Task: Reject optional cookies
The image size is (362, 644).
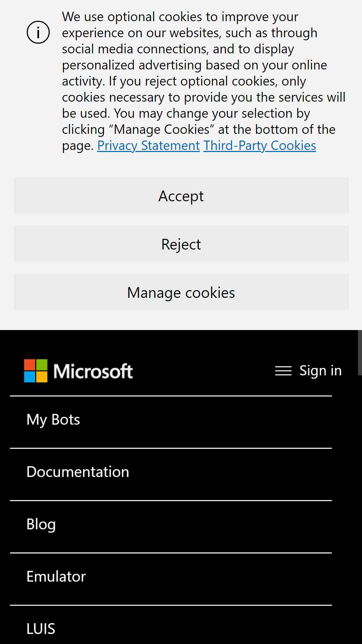Action: point(181,244)
